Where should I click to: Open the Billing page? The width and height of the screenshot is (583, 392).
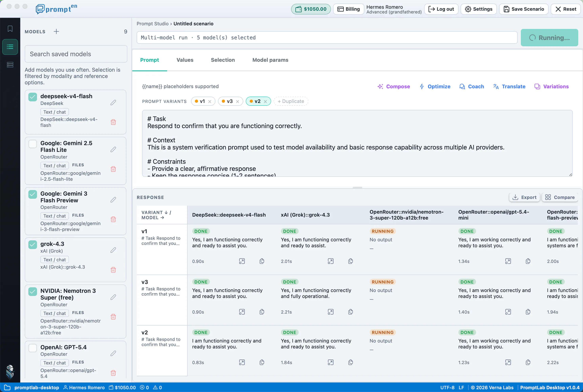pos(349,9)
